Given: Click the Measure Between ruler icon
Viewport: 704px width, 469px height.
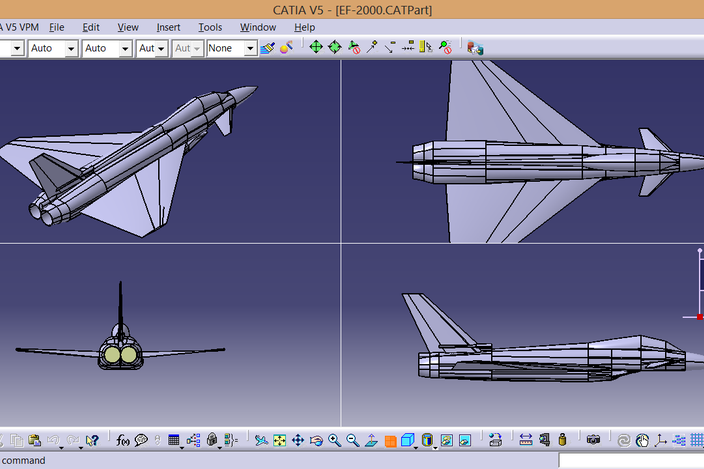Looking at the screenshot, I should pyautogui.click(x=526, y=440).
